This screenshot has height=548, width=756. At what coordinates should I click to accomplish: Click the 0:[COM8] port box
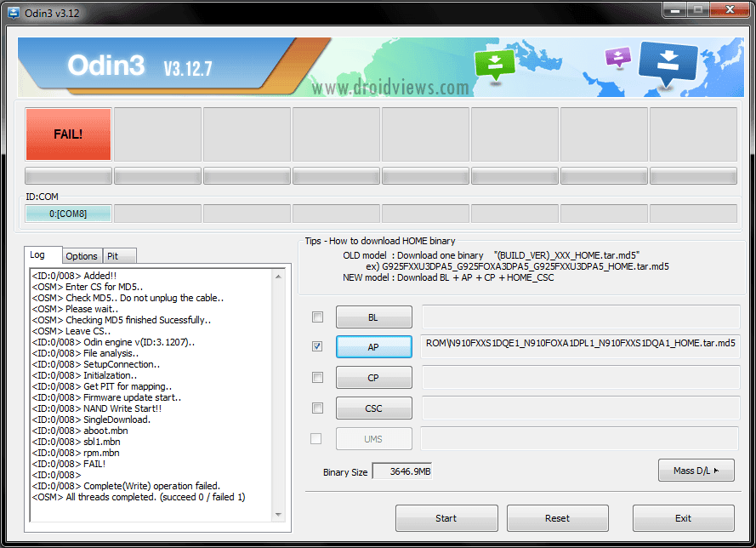(69, 214)
